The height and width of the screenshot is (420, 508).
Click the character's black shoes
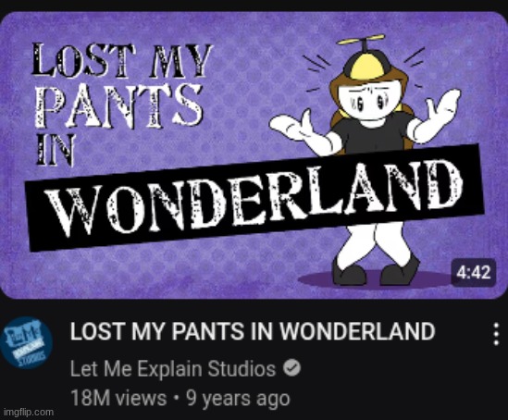point(376,272)
